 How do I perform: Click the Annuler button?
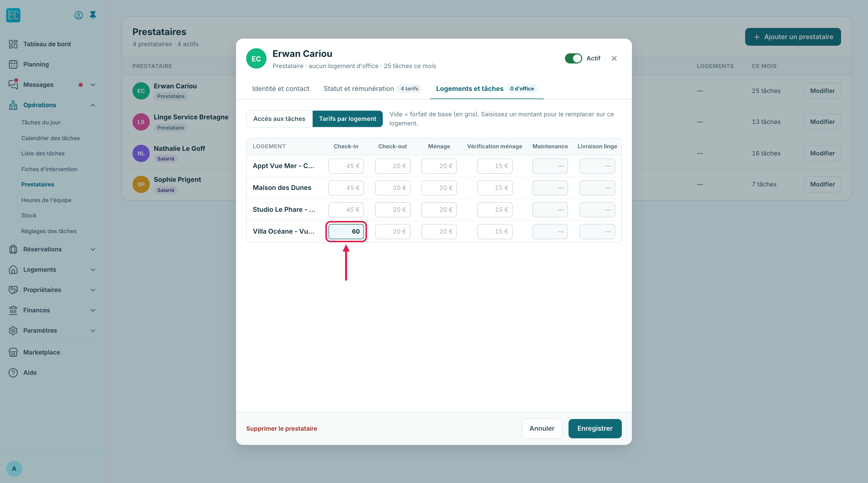(542, 428)
